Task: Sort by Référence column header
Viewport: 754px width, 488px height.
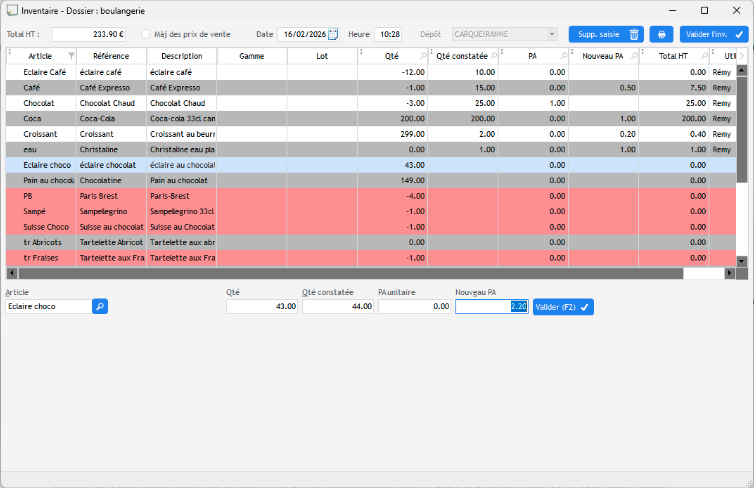Action: (111, 57)
